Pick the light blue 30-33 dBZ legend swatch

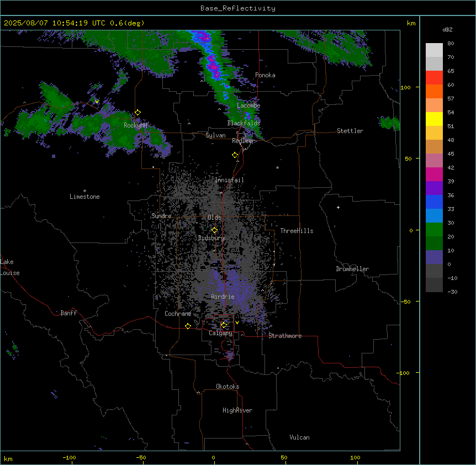[434, 216]
